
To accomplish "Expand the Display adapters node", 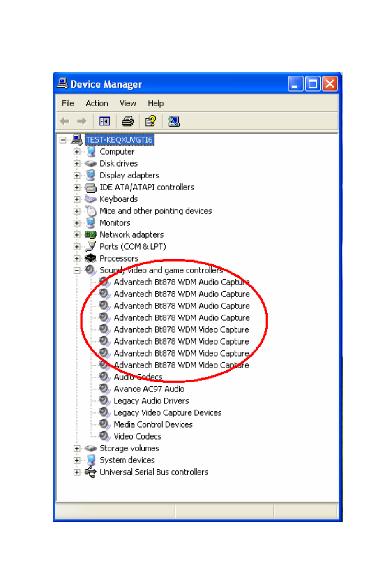I will (77, 176).
